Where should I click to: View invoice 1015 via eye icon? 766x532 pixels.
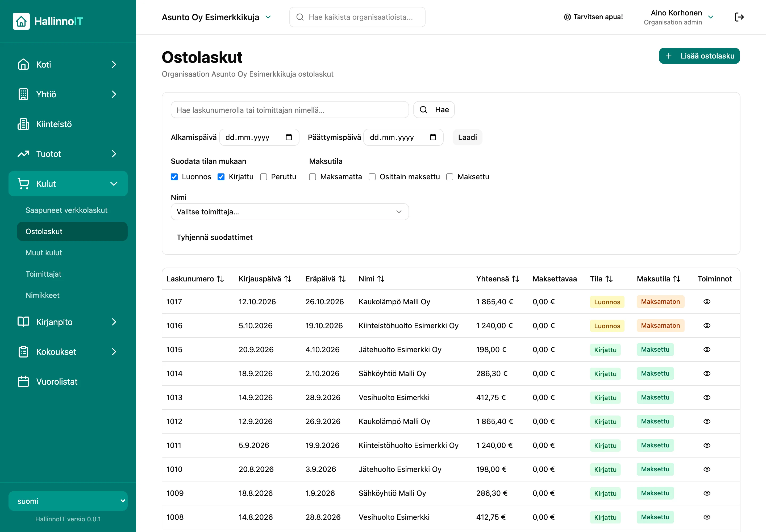pos(707,350)
